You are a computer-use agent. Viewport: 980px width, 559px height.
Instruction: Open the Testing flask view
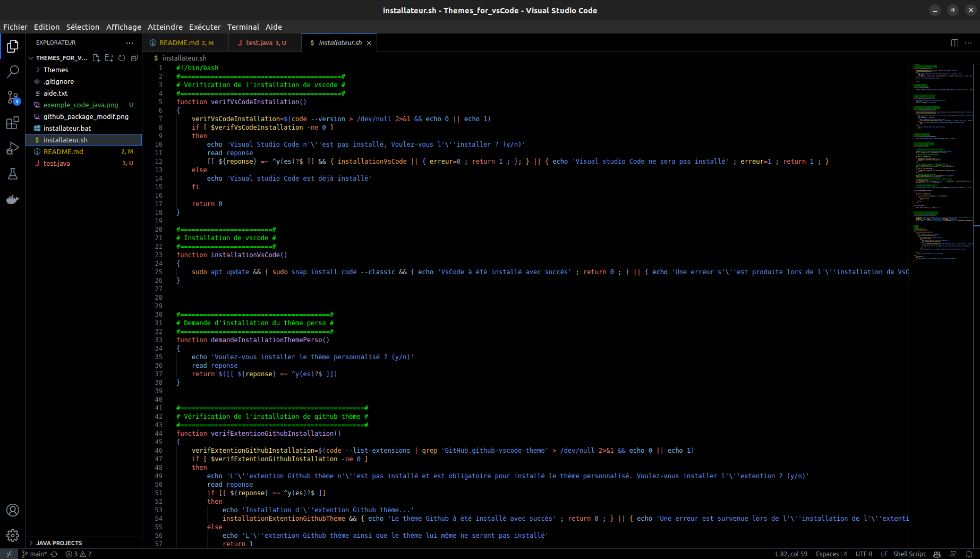pyautogui.click(x=13, y=174)
